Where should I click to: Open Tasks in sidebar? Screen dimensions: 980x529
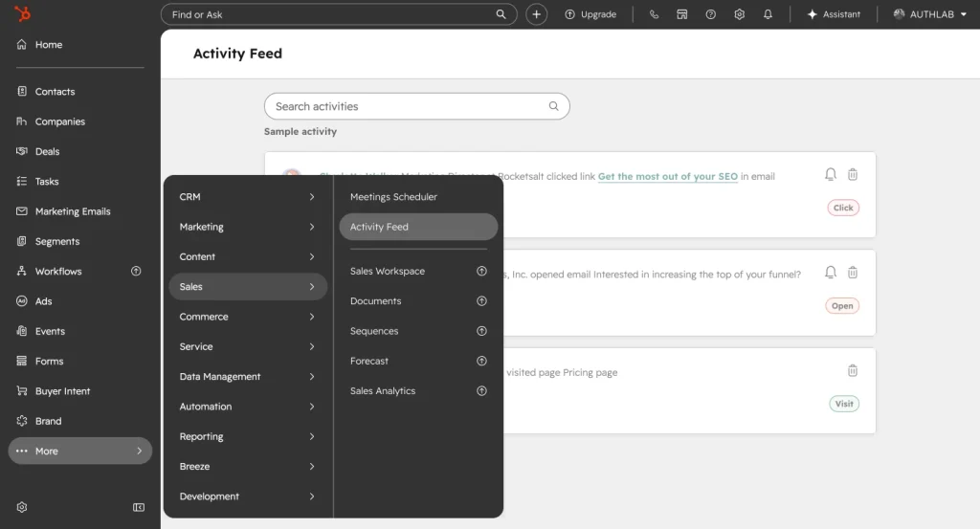pos(80,182)
